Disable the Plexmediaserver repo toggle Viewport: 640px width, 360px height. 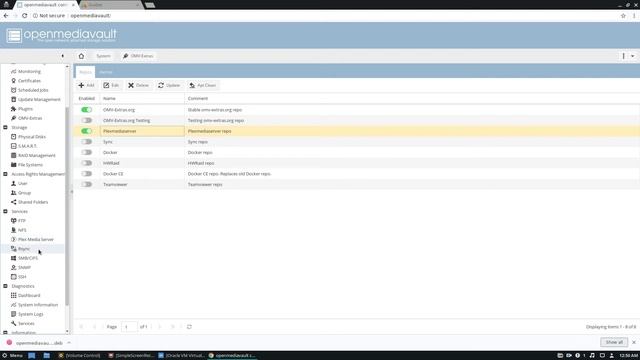86,131
